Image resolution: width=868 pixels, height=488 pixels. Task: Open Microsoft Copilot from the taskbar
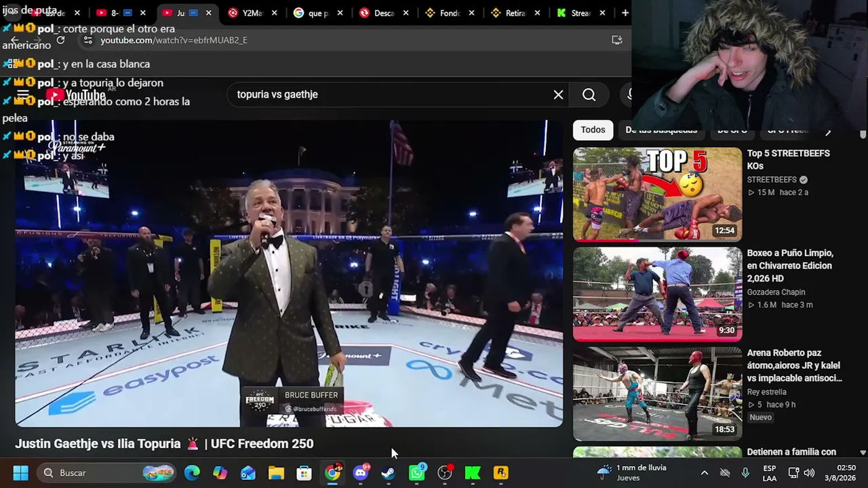pos(220,472)
